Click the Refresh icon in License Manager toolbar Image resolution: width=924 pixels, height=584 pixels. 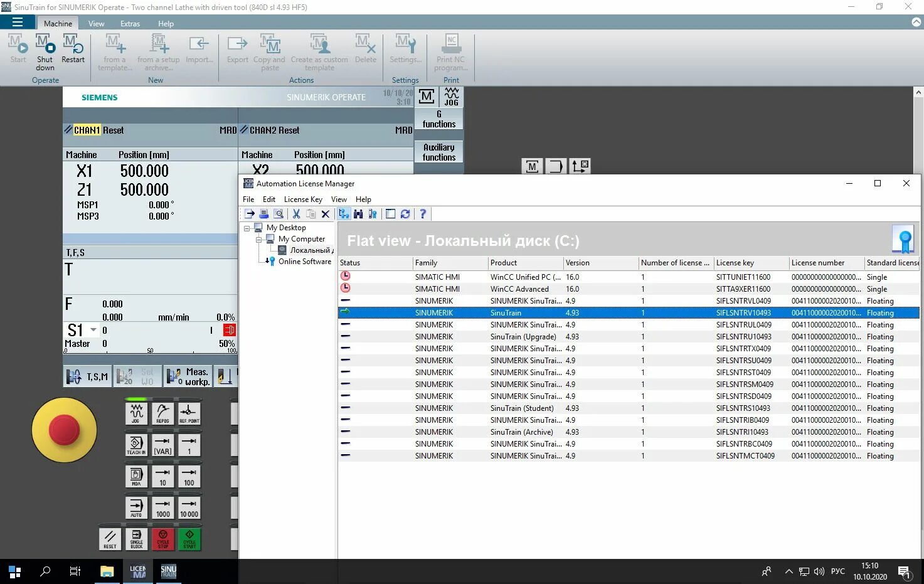coord(405,214)
